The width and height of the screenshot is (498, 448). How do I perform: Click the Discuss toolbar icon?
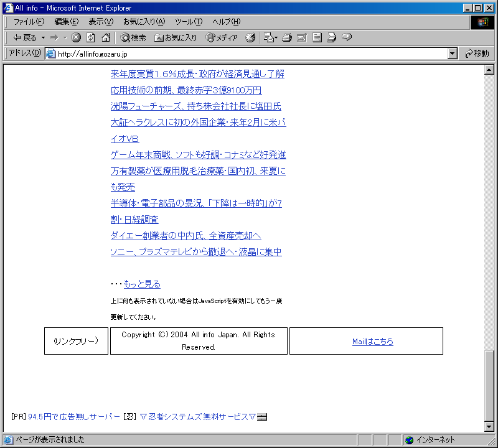(317, 37)
